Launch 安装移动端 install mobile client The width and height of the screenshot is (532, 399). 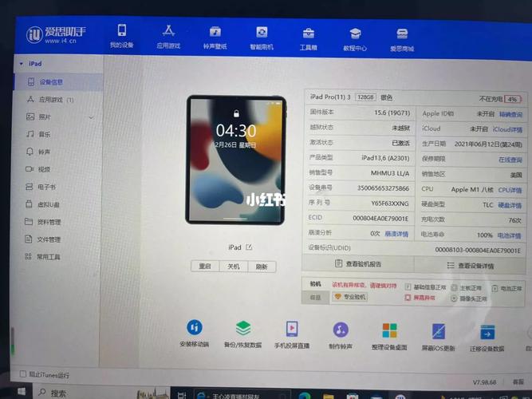click(195, 333)
